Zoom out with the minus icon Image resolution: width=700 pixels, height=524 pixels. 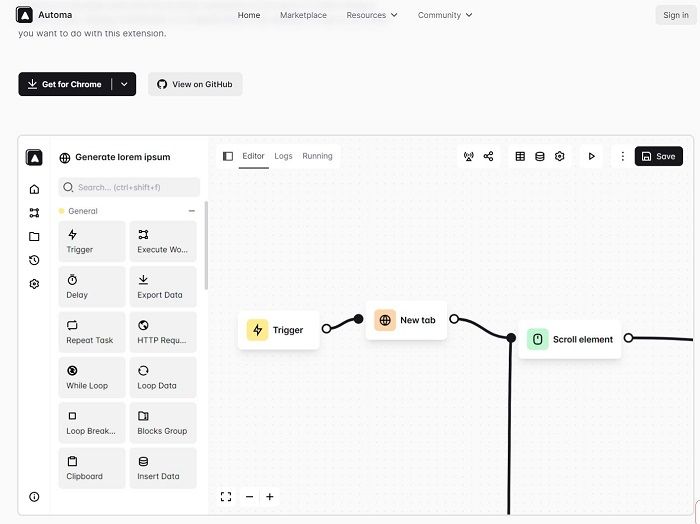pos(250,496)
